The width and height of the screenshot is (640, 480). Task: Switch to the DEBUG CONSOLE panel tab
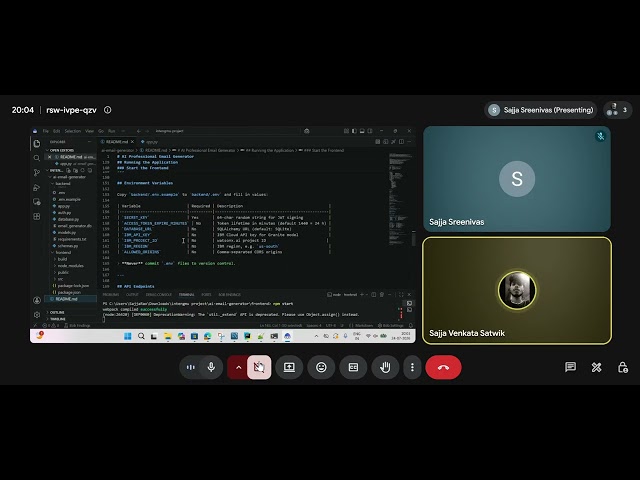158,294
